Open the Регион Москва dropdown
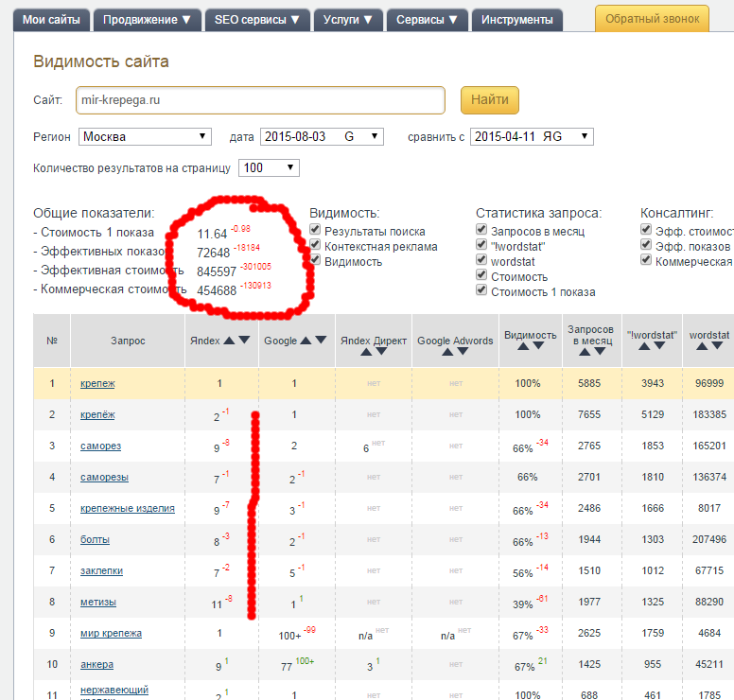This screenshot has height=700, width=734. point(146,137)
